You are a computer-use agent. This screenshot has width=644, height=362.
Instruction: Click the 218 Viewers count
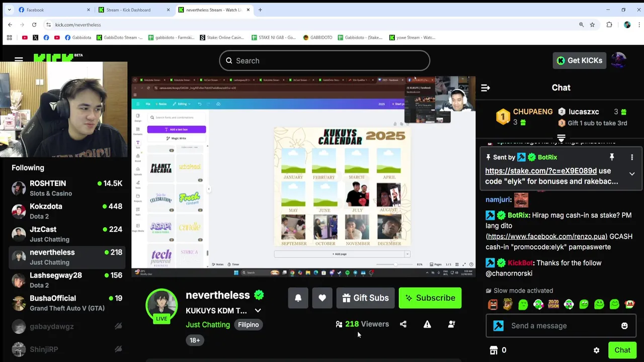[362, 324]
